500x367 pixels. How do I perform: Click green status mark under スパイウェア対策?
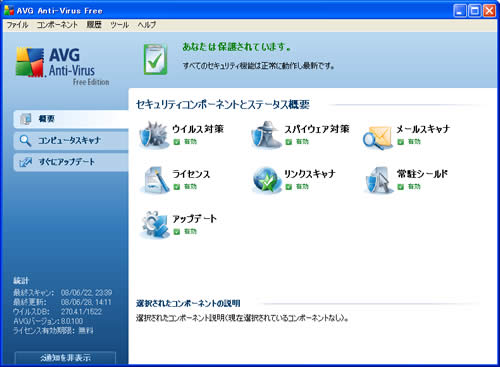[289, 142]
